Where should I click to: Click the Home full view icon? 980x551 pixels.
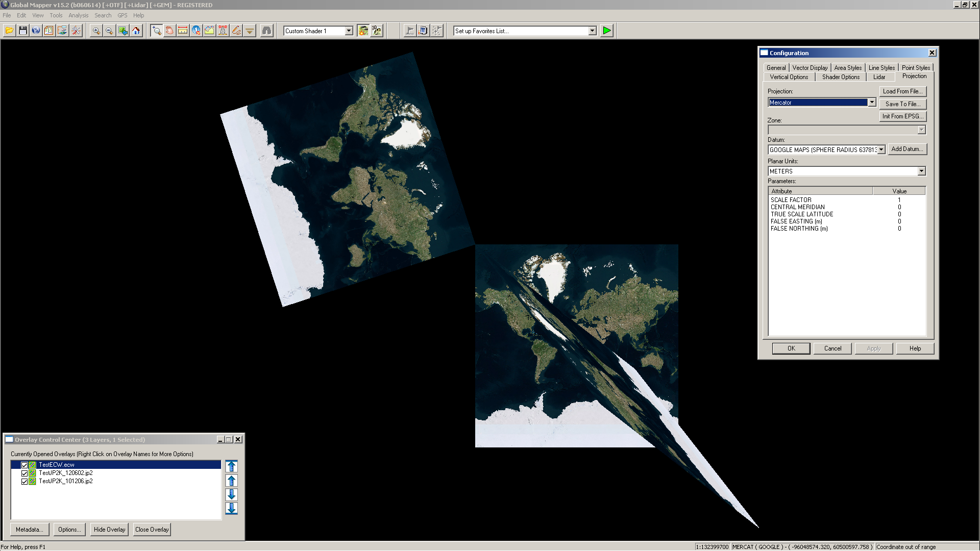tap(136, 31)
